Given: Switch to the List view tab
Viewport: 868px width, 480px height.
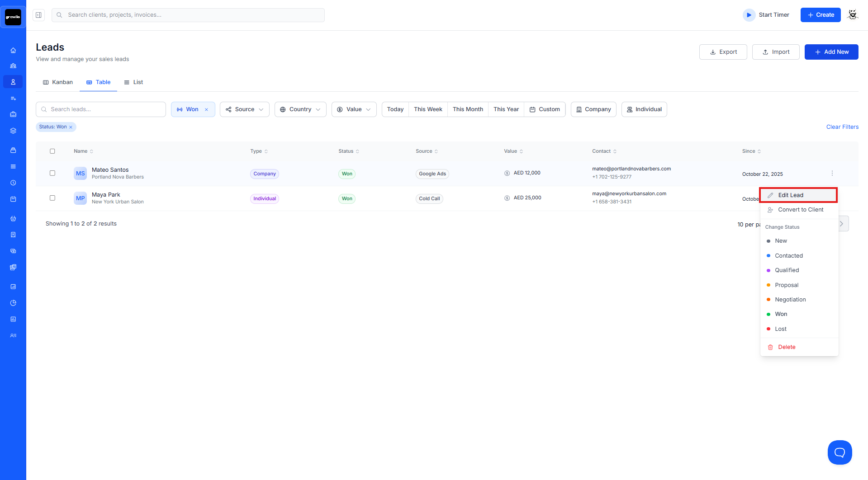Looking at the screenshot, I should [133, 82].
